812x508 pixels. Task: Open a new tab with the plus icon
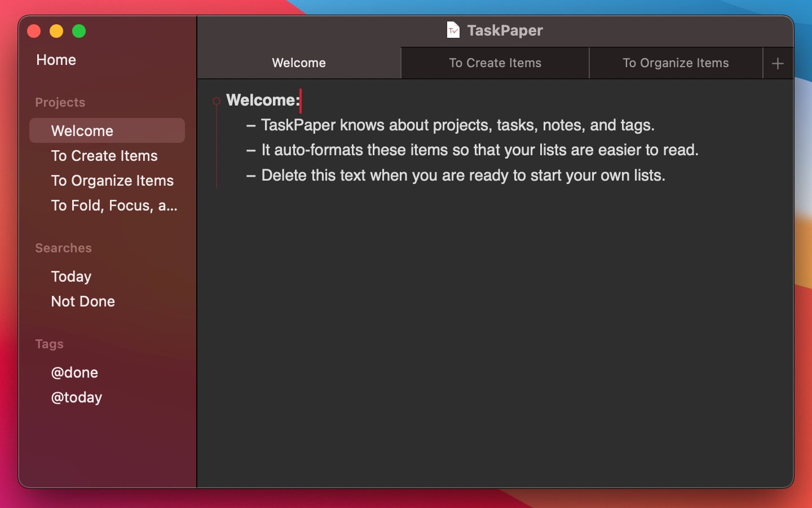point(778,63)
